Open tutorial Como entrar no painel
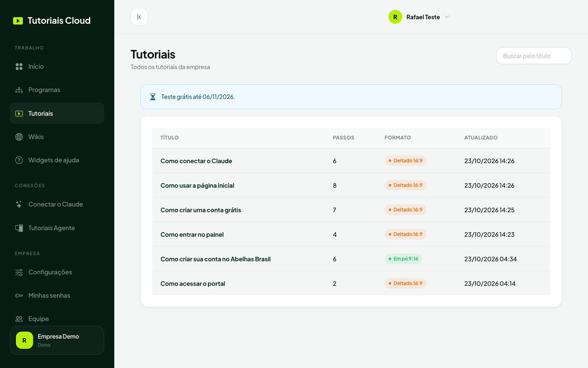Screen dimensions: 588x368 192,235
